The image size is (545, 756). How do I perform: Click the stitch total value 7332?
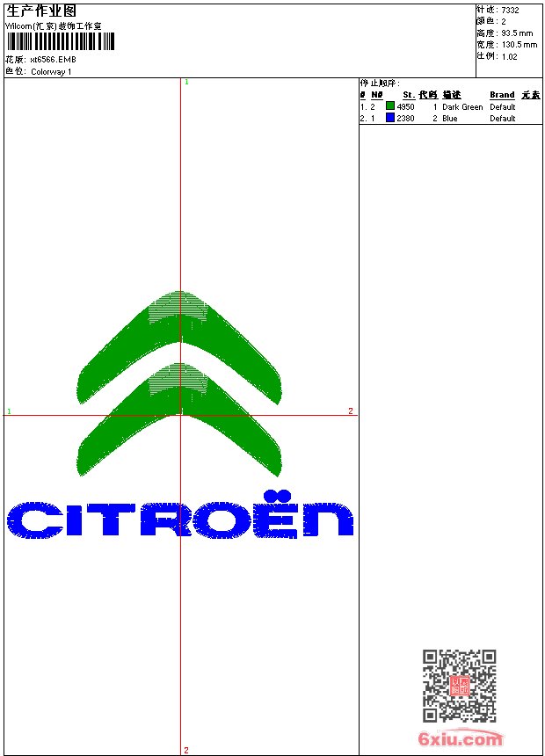510,11
